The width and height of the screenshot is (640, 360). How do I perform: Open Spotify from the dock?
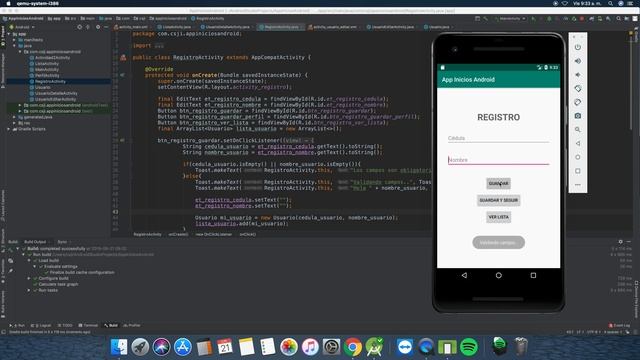pyautogui.click(x=469, y=347)
